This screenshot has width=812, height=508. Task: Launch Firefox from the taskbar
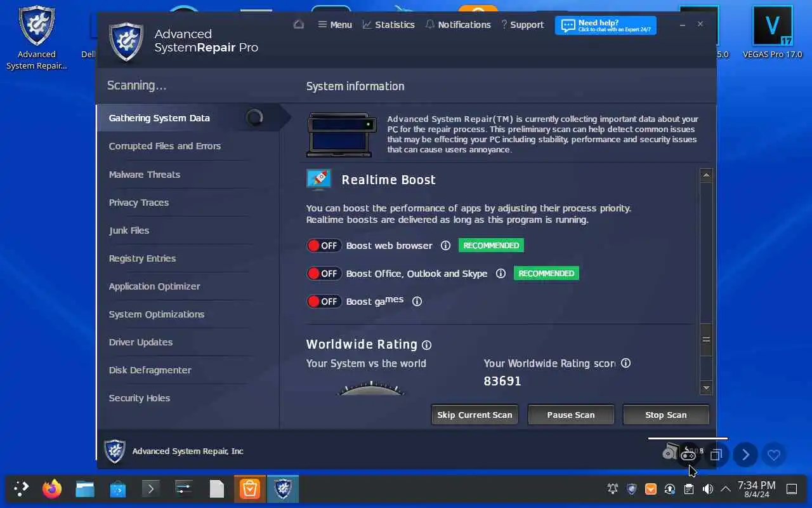click(x=52, y=489)
